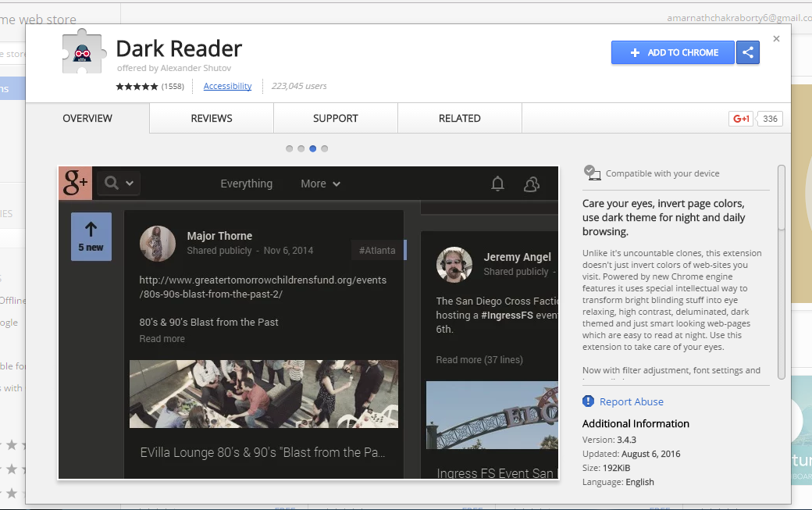Click the Version 3.4.3 line

pos(609,440)
